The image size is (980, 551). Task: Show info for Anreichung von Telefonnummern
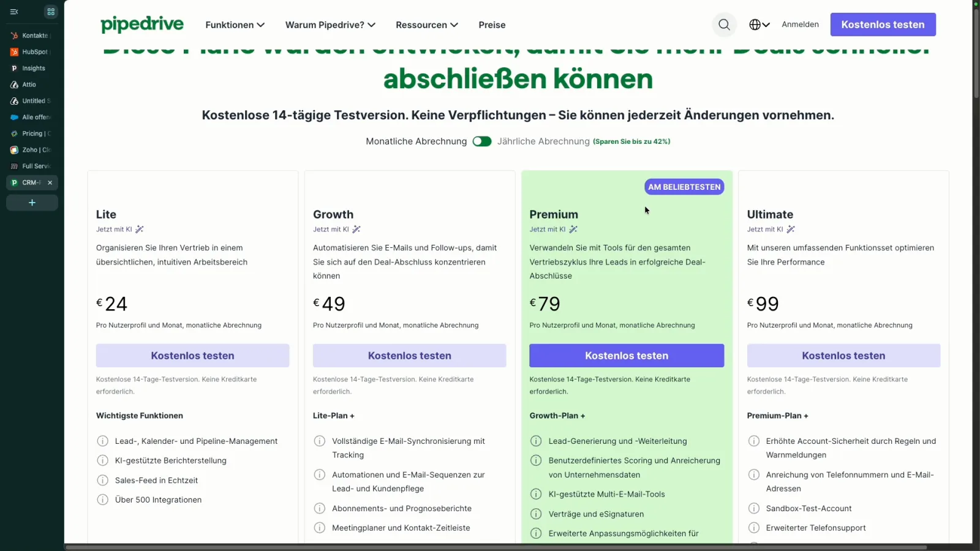pyautogui.click(x=754, y=474)
